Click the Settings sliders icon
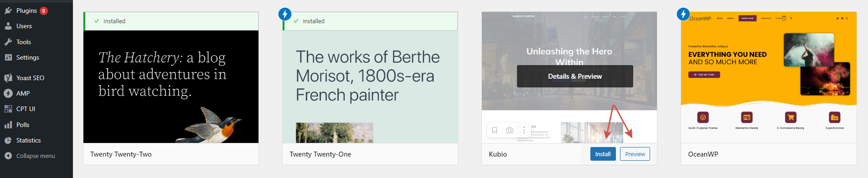The width and height of the screenshot is (868, 178). click(8, 57)
